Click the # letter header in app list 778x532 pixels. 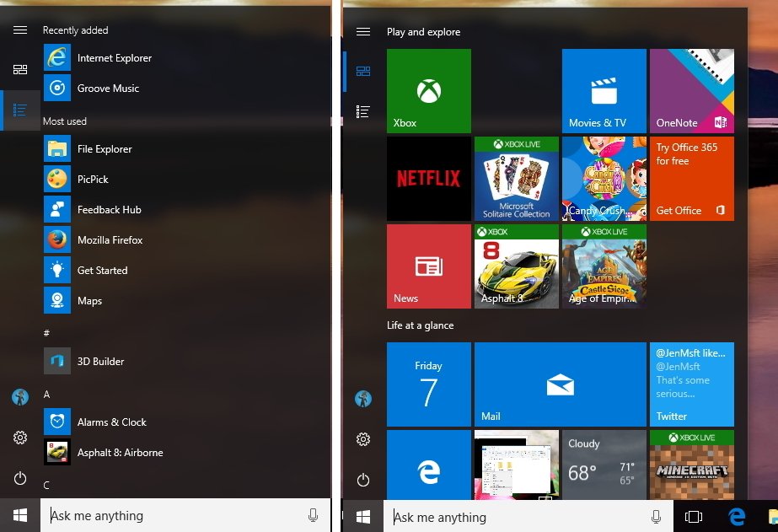coord(46,333)
